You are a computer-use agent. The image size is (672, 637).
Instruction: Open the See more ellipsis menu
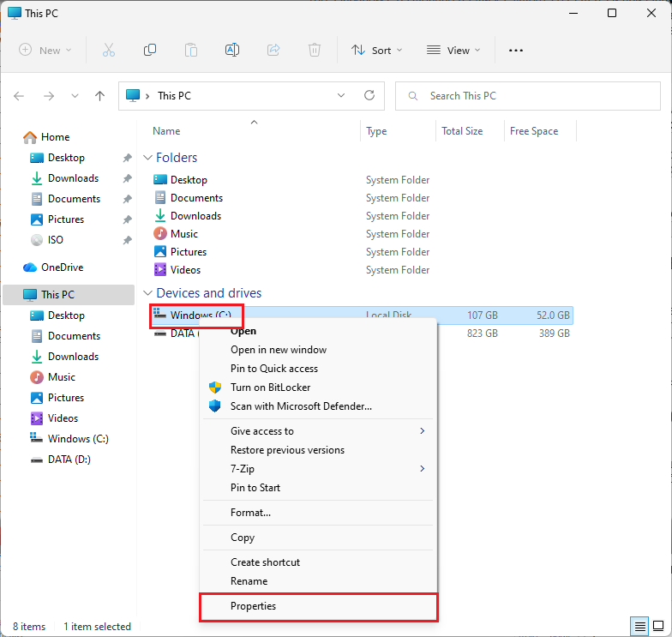click(515, 51)
